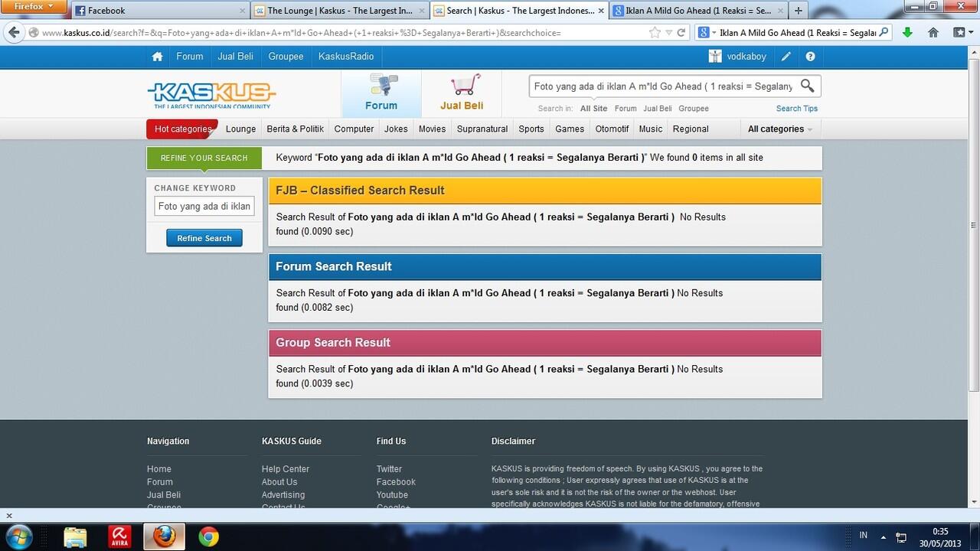The height and width of the screenshot is (551, 980).
Task: Open a new tab with the plus button
Action: (x=799, y=11)
